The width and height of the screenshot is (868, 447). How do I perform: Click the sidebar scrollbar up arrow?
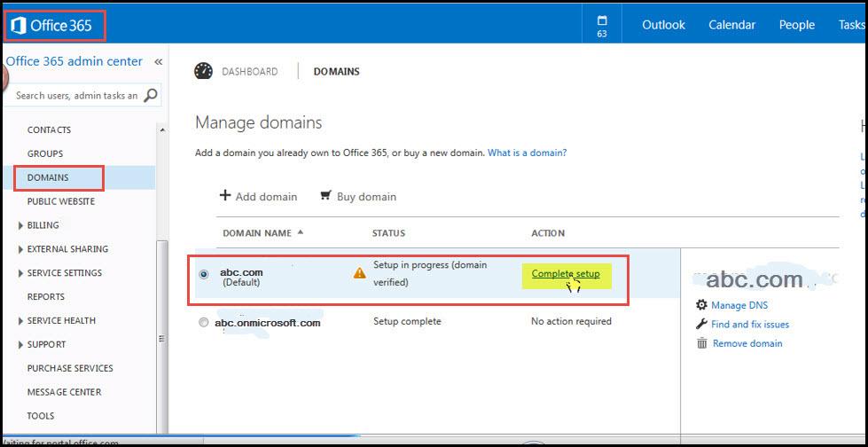point(162,129)
